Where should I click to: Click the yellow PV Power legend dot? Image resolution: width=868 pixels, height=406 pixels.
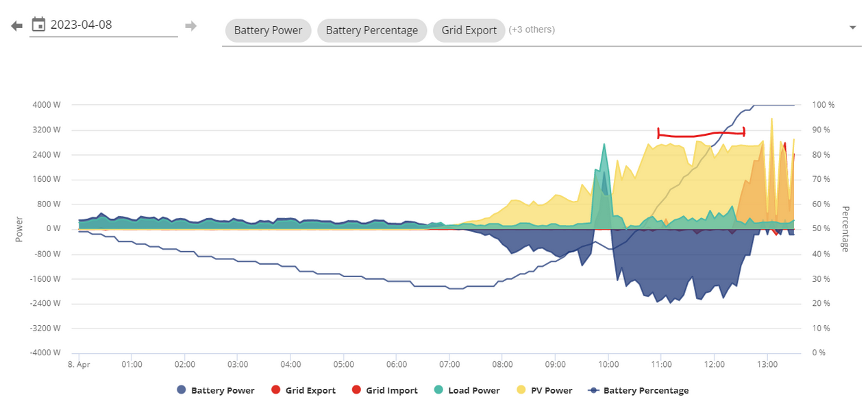point(521,390)
